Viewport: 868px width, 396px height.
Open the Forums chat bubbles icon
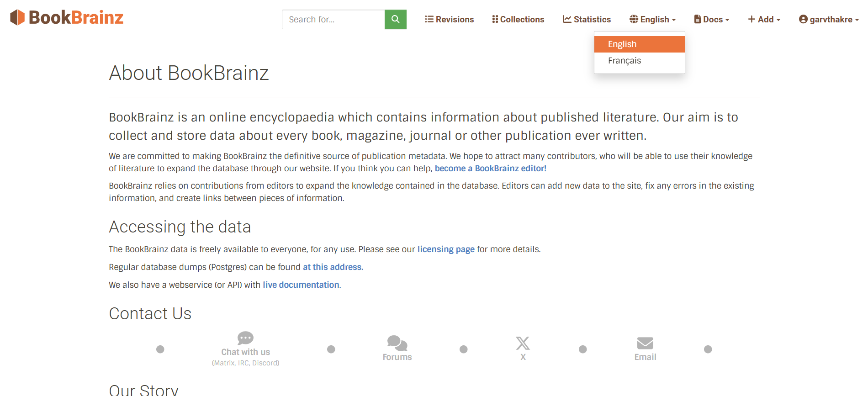[x=397, y=343]
